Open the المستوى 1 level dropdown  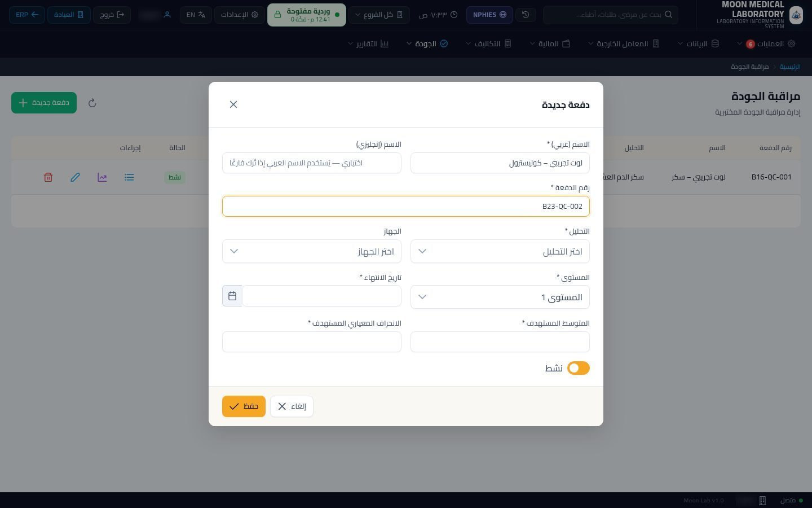pyautogui.click(x=500, y=297)
